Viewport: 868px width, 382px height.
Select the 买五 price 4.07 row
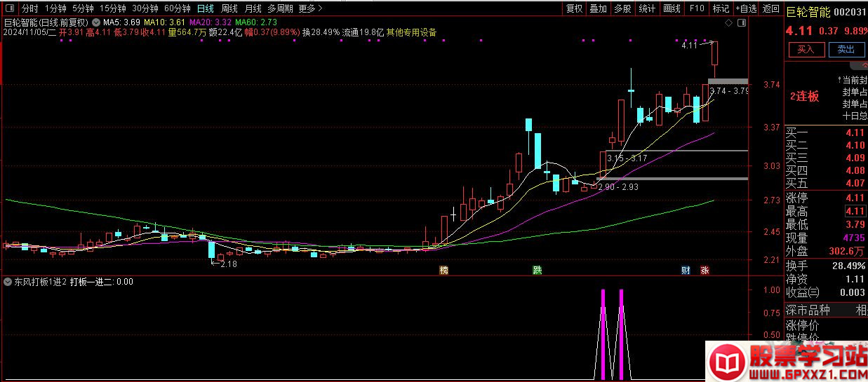[x=826, y=183]
